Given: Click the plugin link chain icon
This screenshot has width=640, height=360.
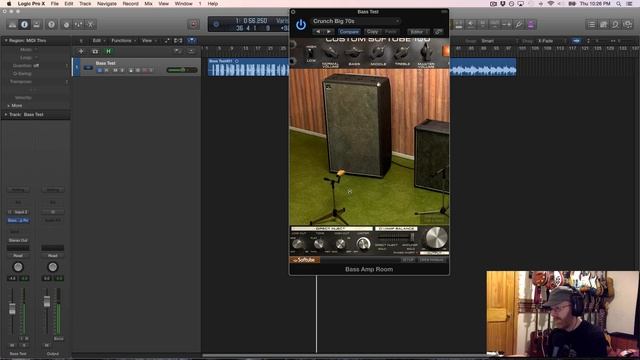Looking at the screenshot, I should coord(438,31).
